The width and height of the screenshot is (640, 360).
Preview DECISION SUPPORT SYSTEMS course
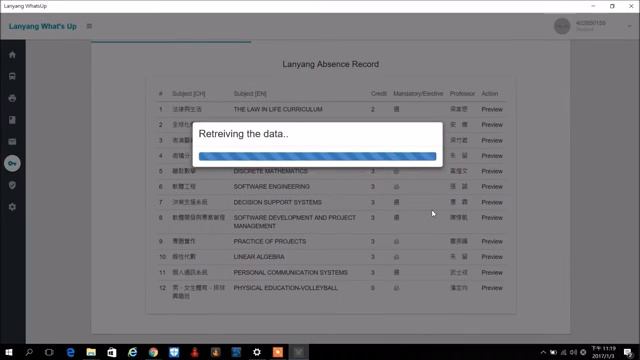(492, 202)
